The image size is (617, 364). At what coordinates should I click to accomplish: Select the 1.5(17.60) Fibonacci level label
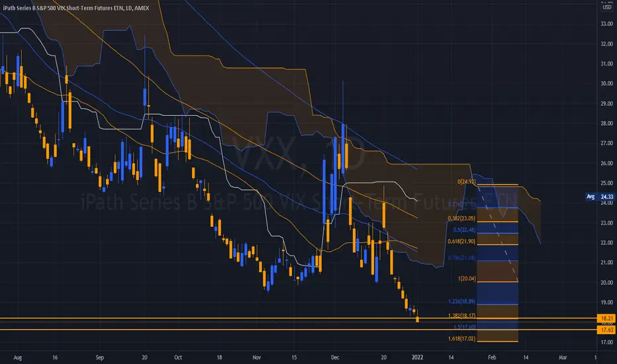[x=464, y=327]
